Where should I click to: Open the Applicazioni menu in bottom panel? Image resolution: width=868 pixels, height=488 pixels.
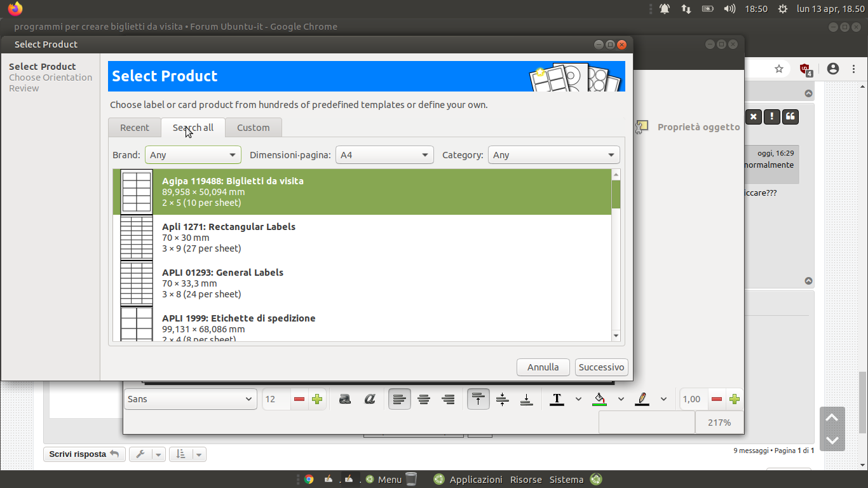pos(476,480)
